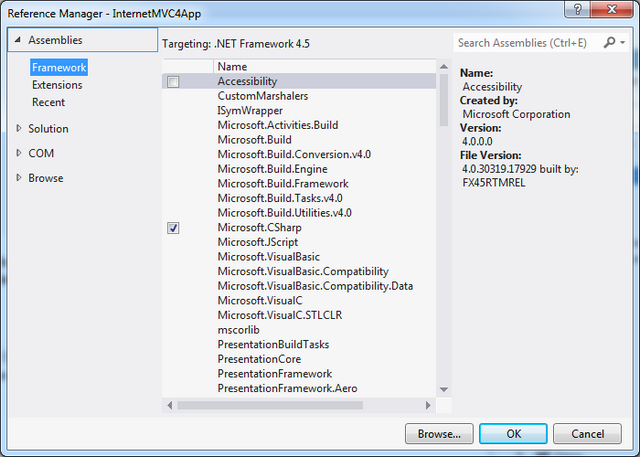This screenshot has width=640, height=457.
Task: Select the Microsoft.JScript assembly
Action: [299, 242]
